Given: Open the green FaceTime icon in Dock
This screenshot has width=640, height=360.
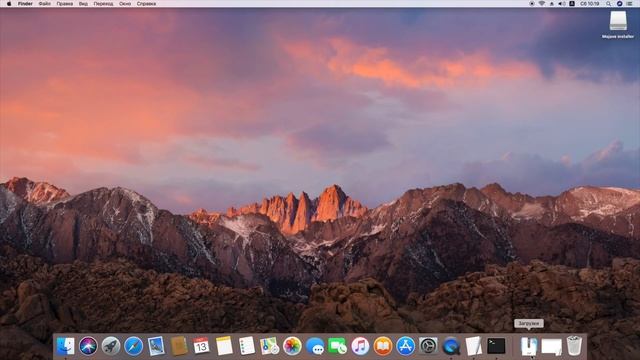Looking at the screenshot, I should tap(338, 346).
